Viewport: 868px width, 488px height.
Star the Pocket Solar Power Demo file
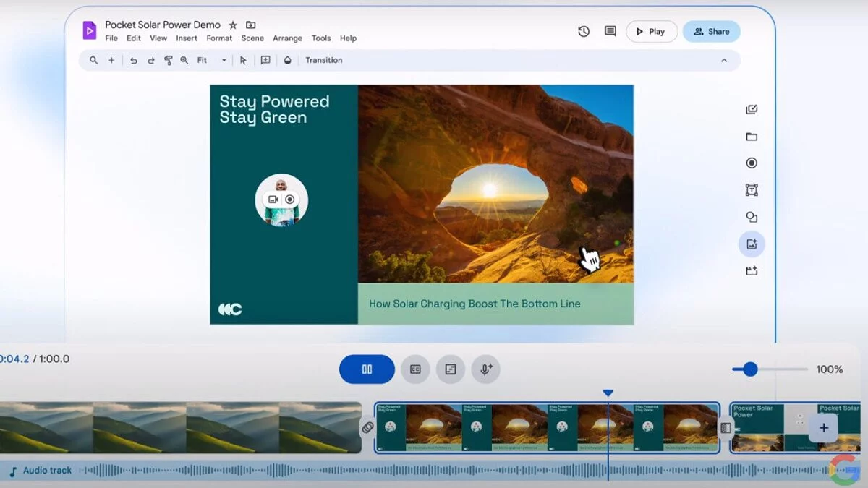[x=233, y=25]
